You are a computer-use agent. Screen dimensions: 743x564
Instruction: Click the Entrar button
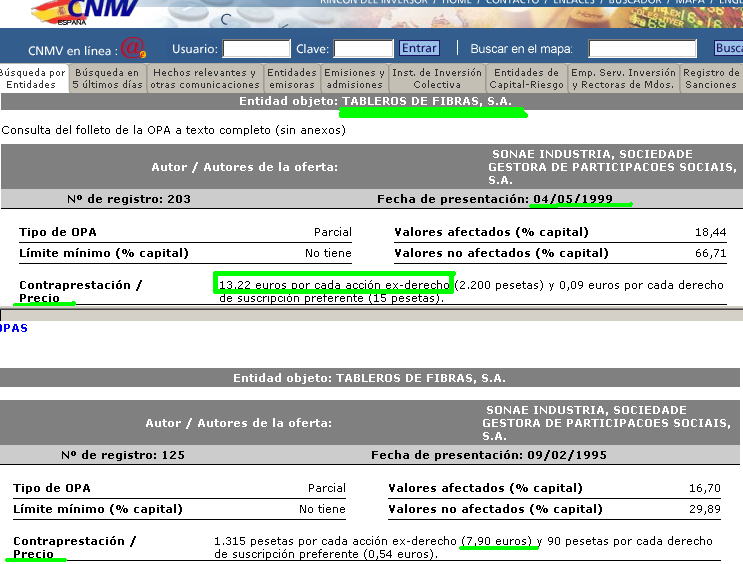(419, 48)
